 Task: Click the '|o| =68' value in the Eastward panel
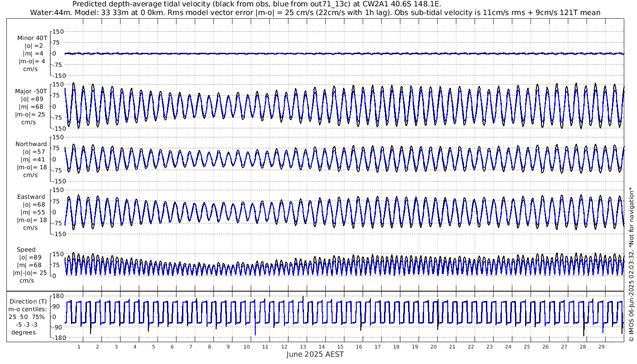pyautogui.click(x=31, y=204)
